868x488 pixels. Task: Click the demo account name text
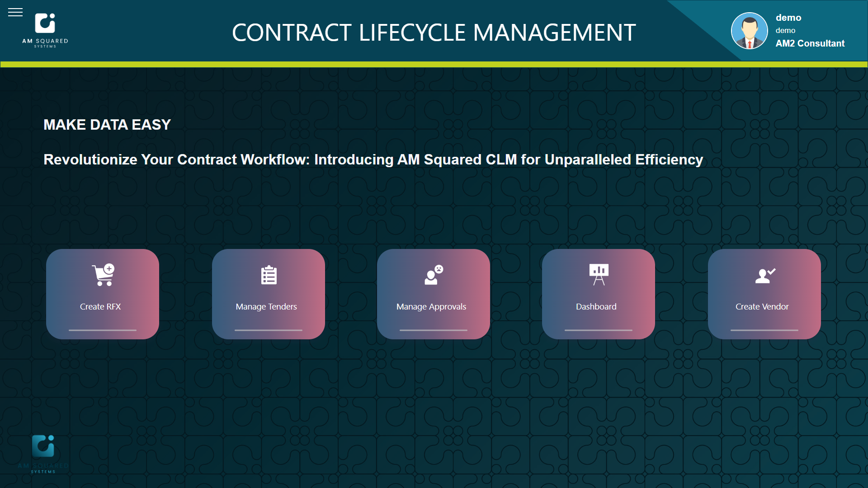(x=787, y=17)
